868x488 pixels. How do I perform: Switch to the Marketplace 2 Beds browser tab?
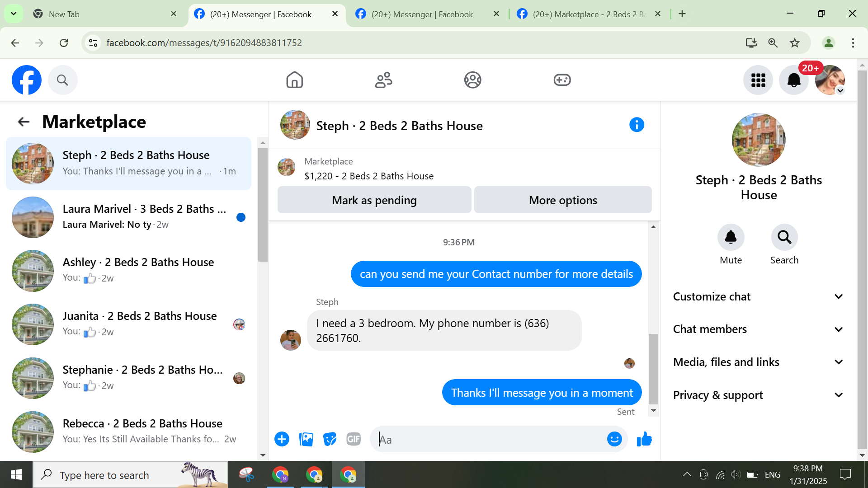pyautogui.click(x=589, y=14)
